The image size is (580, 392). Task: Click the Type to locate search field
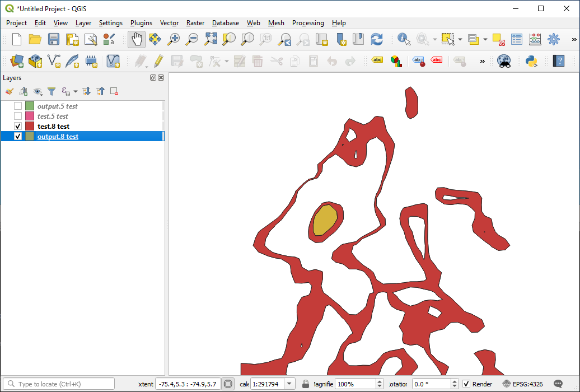tap(59, 384)
